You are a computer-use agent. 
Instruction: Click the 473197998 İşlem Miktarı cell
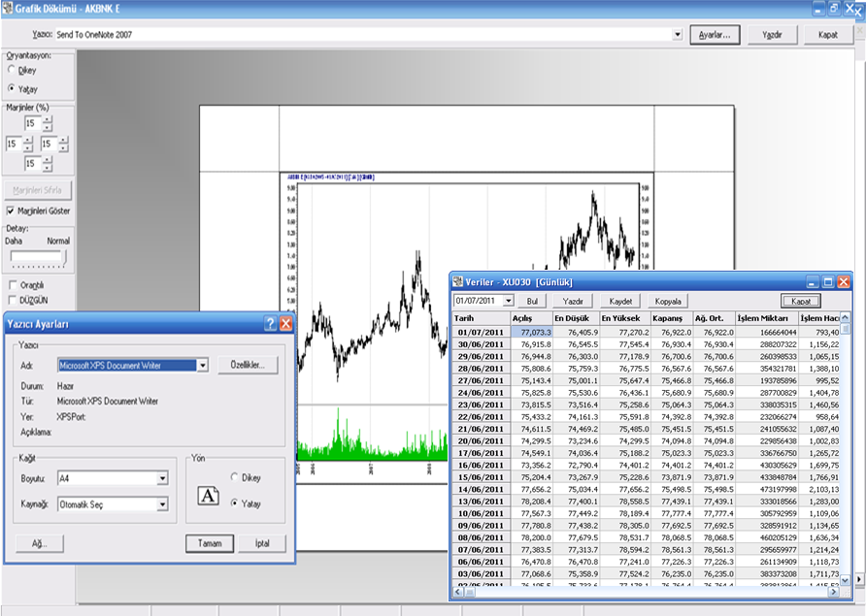tap(767, 489)
